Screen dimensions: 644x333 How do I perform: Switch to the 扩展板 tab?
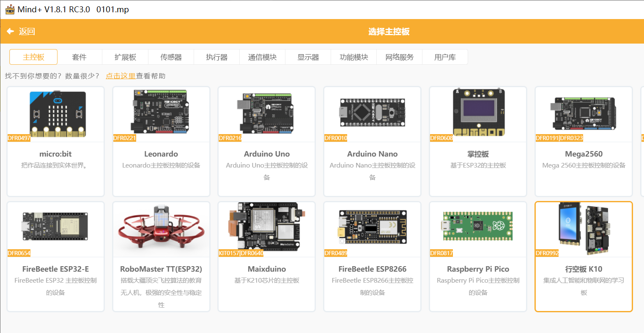[125, 57]
